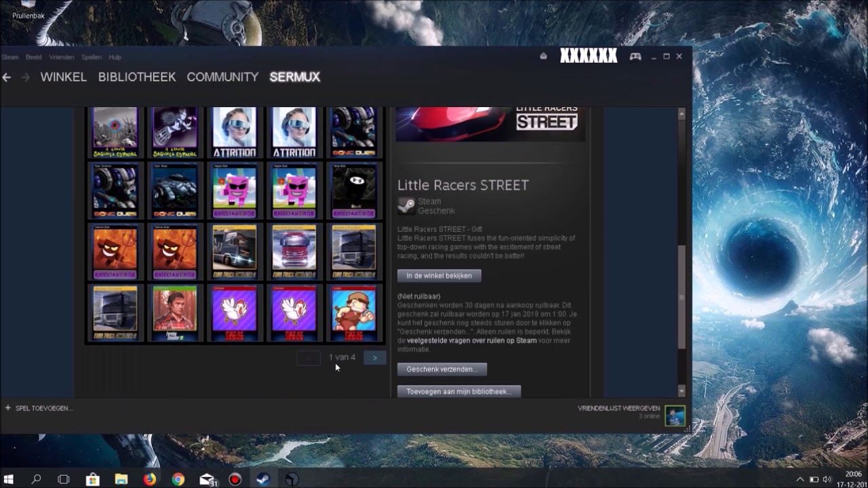
Task: Launch Chrome from taskbar
Action: [x=178, y=479]
